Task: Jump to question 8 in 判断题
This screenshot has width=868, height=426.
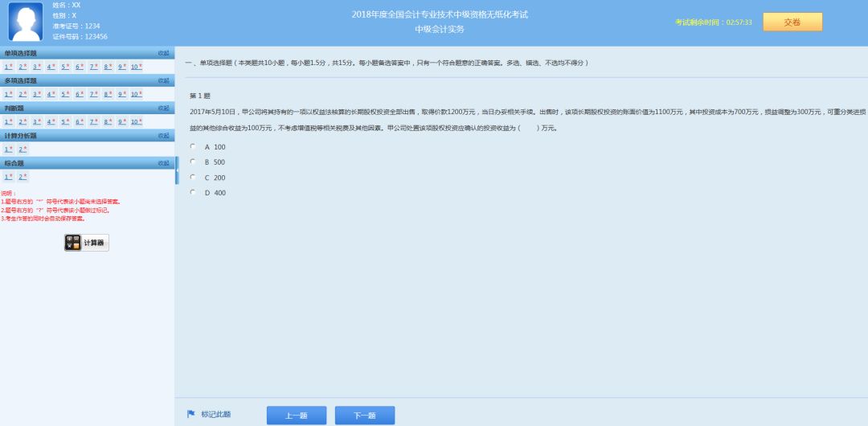Action: [108, 122]
